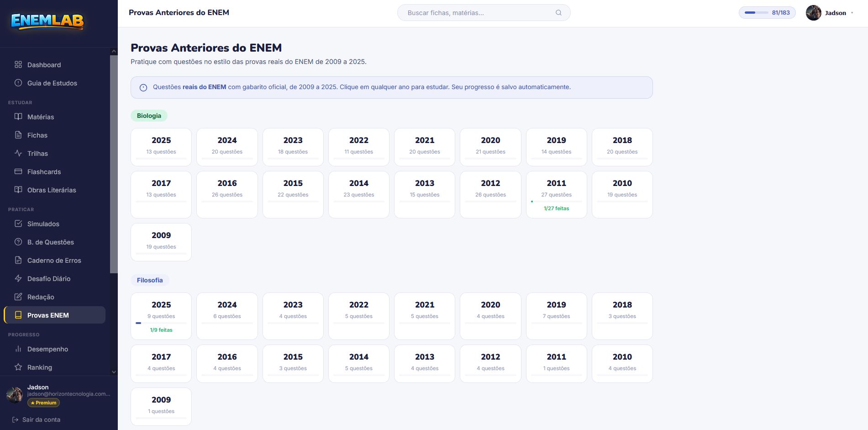The width and height of the screenshot is (868, 430).
Task: Click Jadson's avatar in the top bar
Action: click(x=814, y=13)
